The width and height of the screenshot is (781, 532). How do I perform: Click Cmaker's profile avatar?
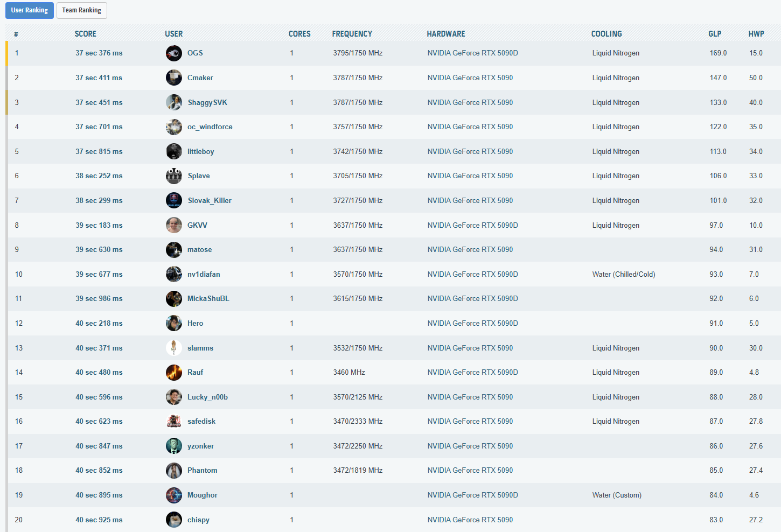click(x=173, y=78)
